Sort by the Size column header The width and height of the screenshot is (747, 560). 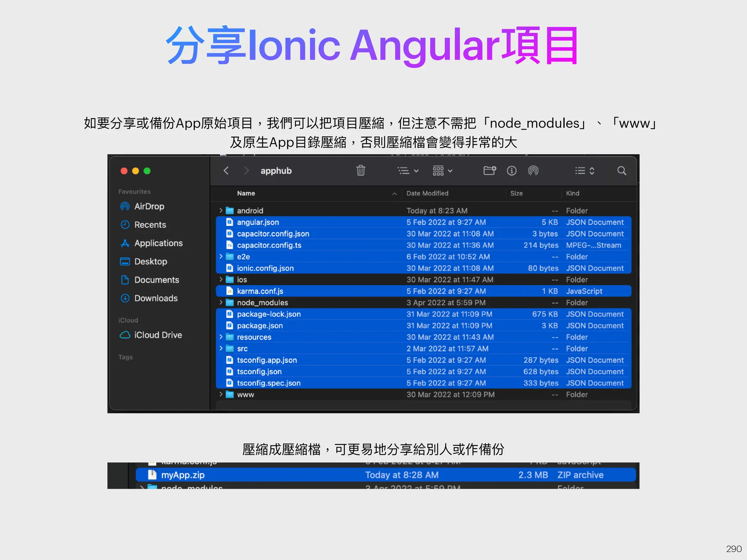[x=516, y=193]
